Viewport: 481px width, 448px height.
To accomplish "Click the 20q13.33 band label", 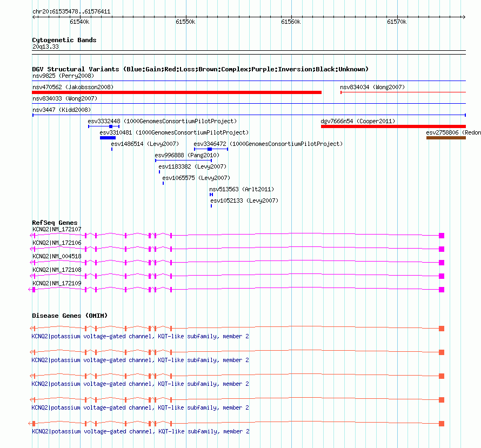I will [45, 46].
